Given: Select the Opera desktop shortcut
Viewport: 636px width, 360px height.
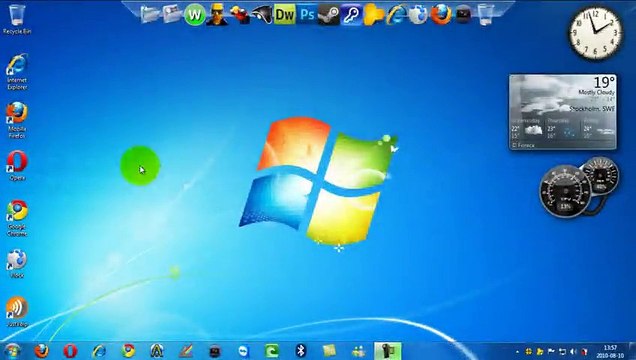Looking at the screenshot, I should (17, 166).
